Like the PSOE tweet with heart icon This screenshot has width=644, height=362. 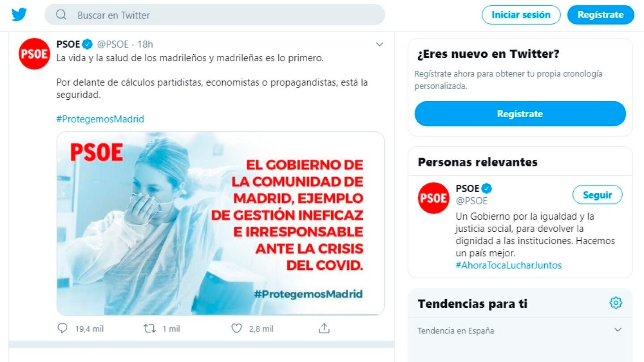coord(237,328)
